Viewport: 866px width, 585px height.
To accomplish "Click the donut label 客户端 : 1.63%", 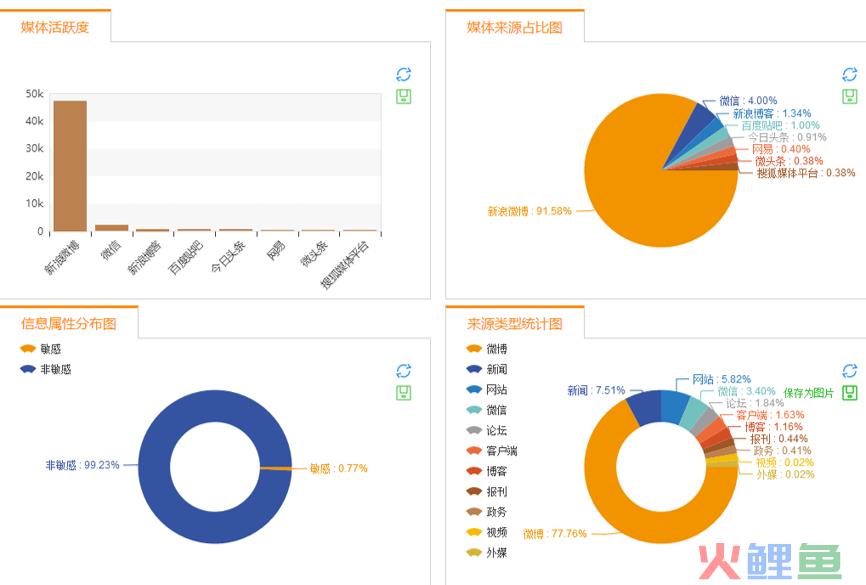I will [x=770, y=415].
